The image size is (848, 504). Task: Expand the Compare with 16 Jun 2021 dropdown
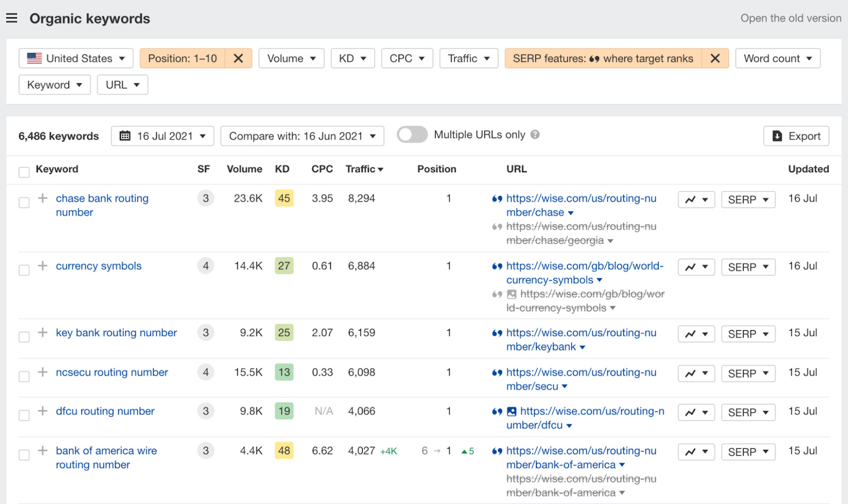(302, 136)
